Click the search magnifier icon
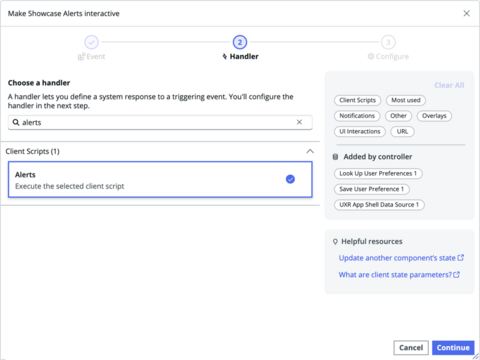 16,122
